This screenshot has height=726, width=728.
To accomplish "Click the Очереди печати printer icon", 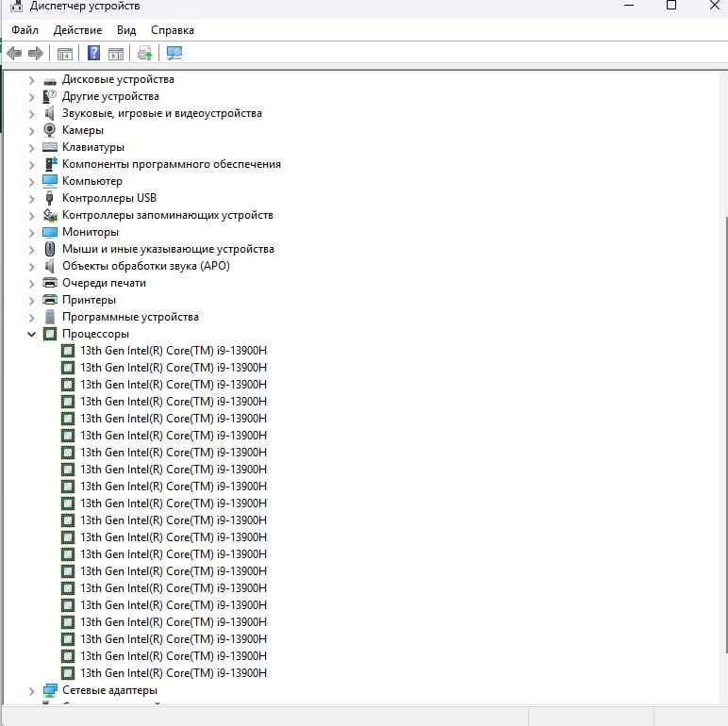I will tap(50, 282).
